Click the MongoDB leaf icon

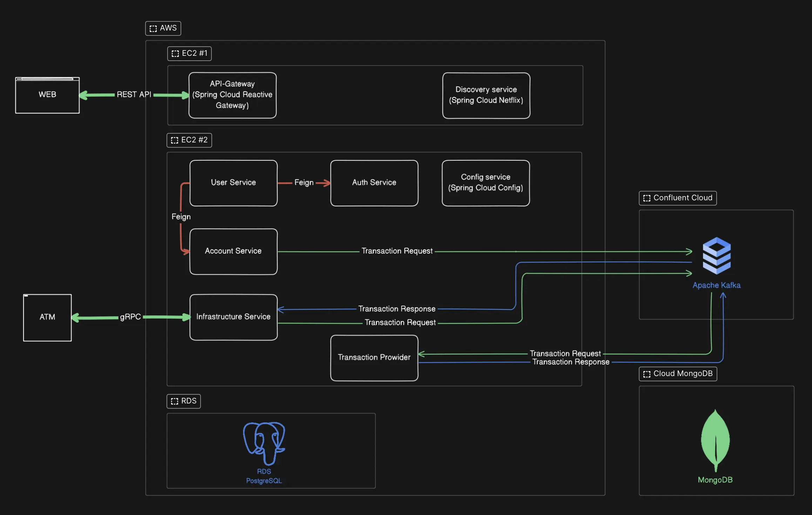click(x=715, y=441)
